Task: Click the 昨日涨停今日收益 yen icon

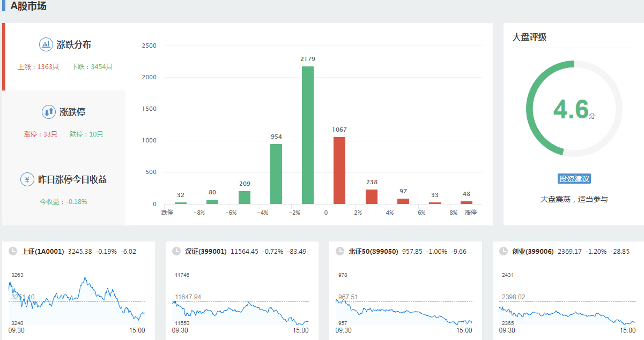Action: (x=27, y=179)
